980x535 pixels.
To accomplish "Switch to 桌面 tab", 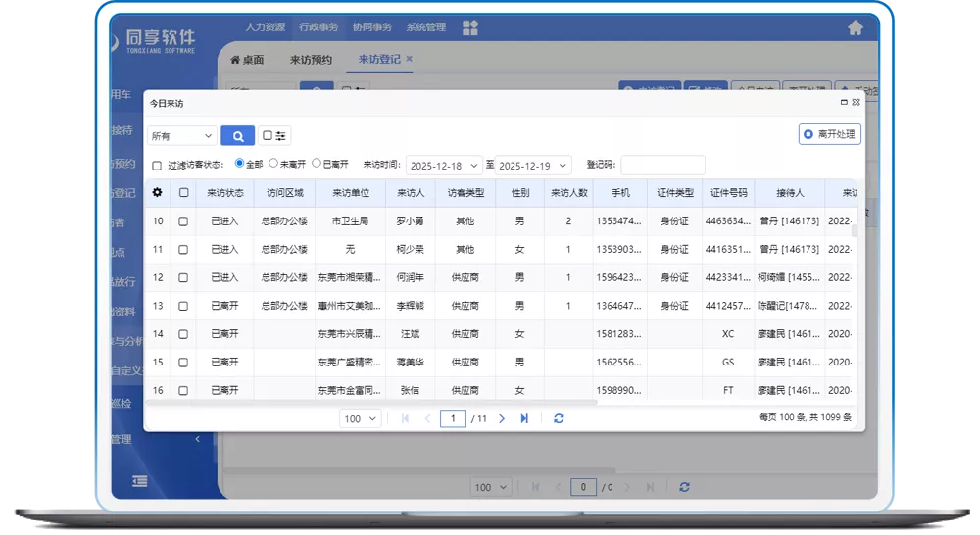I will 247,60.
